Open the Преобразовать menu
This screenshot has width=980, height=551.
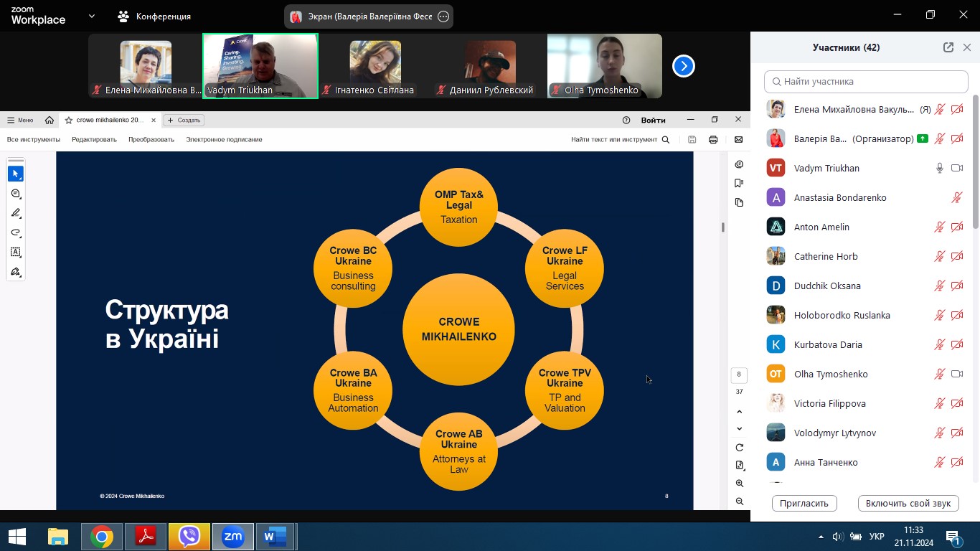pyautogui.click(x=151, y=140)
